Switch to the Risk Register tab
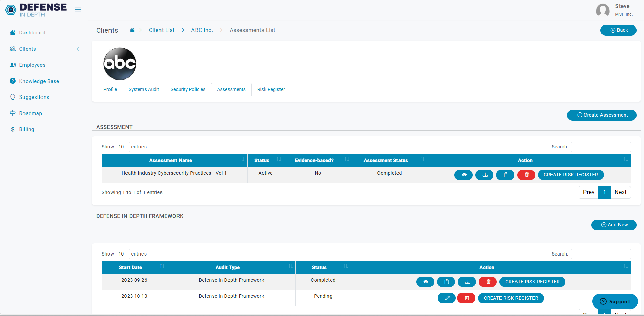This screenshot has width=644, height=316. click(x=271, y=89)
